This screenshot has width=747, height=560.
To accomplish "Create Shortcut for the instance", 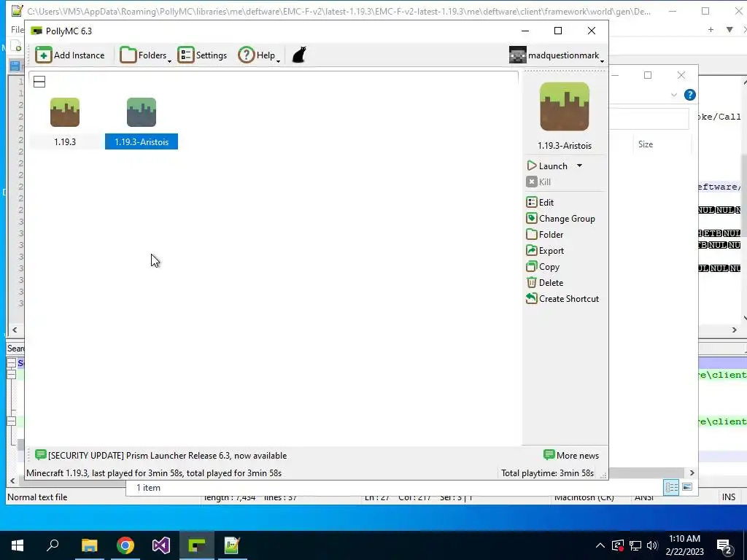I will (x=562, y=298).
